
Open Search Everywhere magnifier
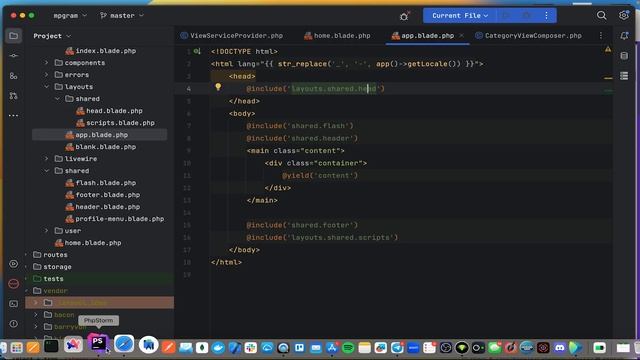pyautogui.click(x=601, y=16)
